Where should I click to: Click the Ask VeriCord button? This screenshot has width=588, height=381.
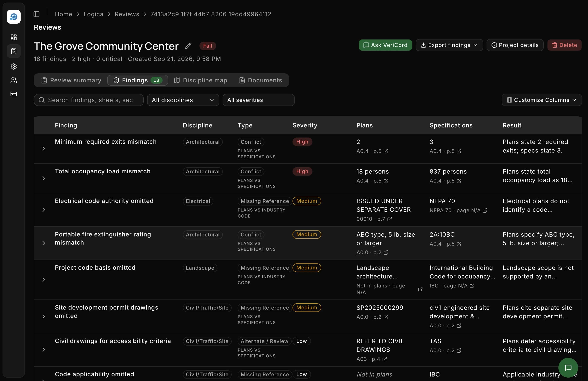pyautogui.click(x=385, y=45)
